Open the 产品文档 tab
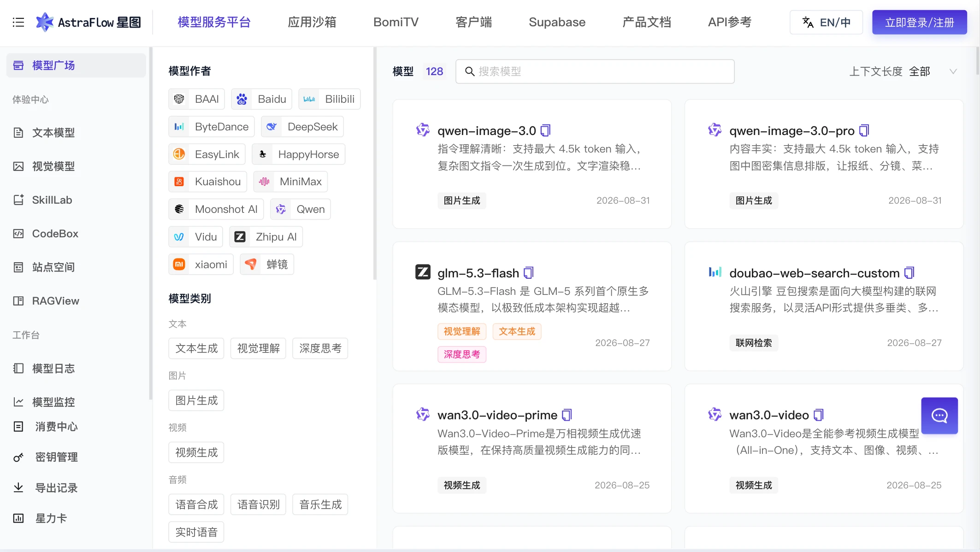 [x=647, y=22]
